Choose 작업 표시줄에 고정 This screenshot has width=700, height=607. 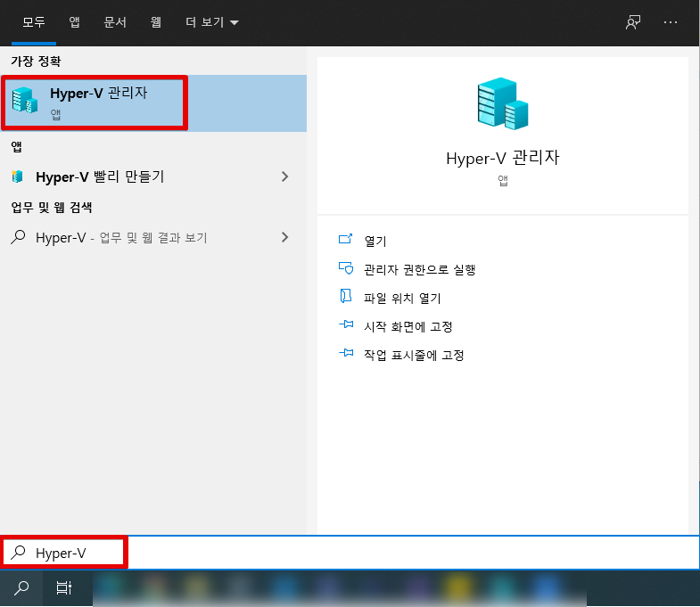pyautogui.click(x=414, y=356)
